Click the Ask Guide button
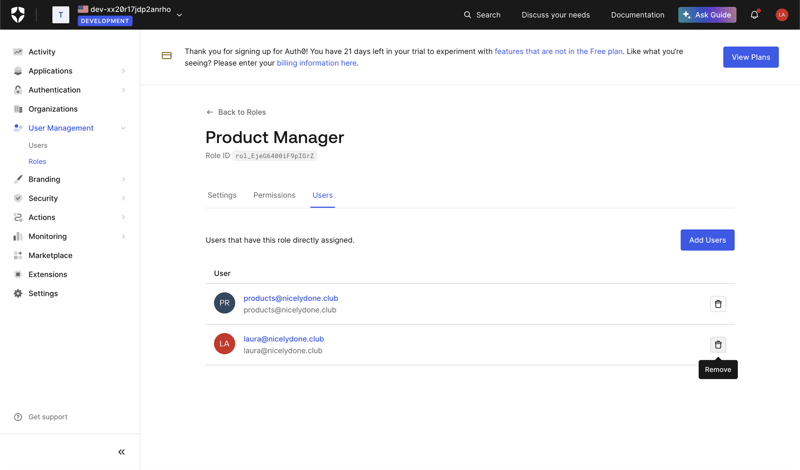This screenshot has width=800, height=470. 707,15
